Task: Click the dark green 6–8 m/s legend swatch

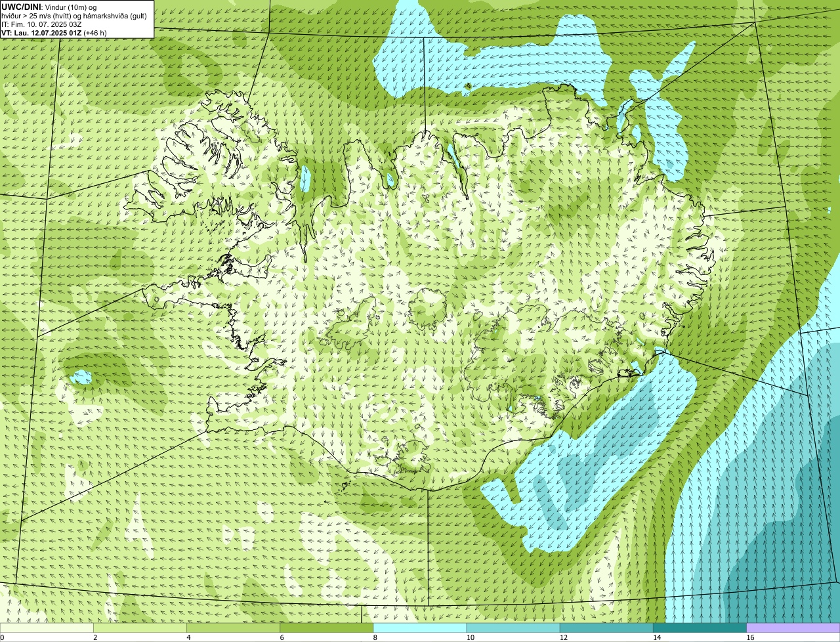Action: pyautogui.click(x=327, y=628)
